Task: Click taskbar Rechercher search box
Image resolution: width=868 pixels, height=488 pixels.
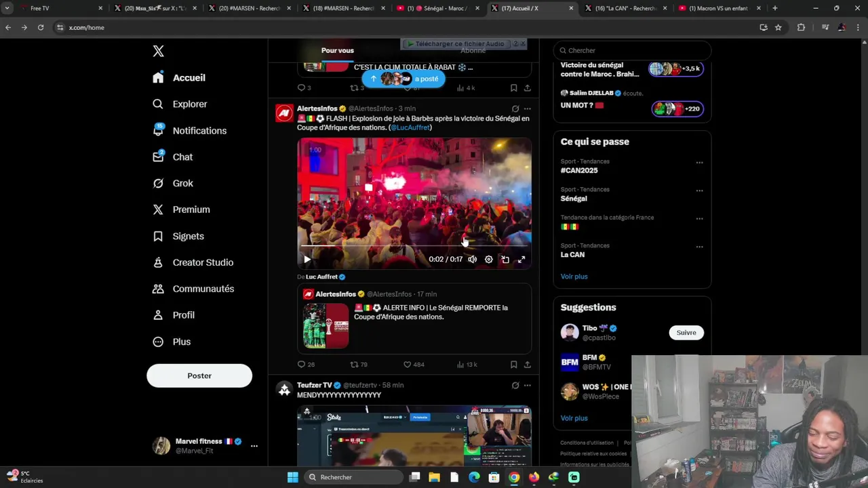Action: pyautogui.click(x=353, y=477)
